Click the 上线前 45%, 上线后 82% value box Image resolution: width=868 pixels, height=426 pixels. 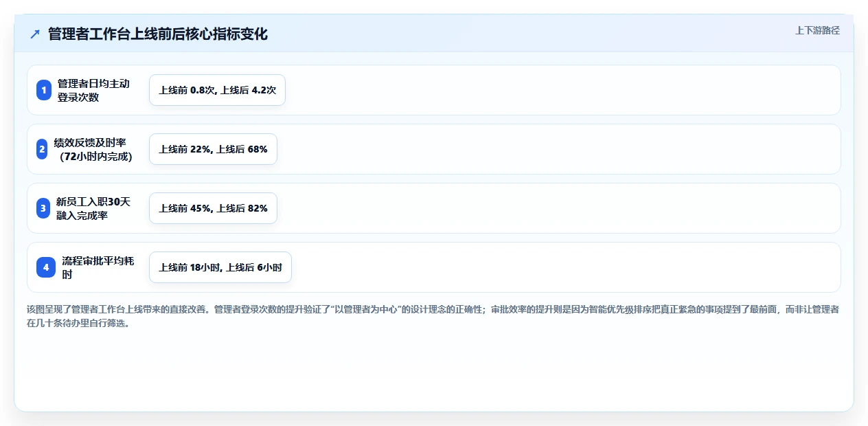coord(213,208)
